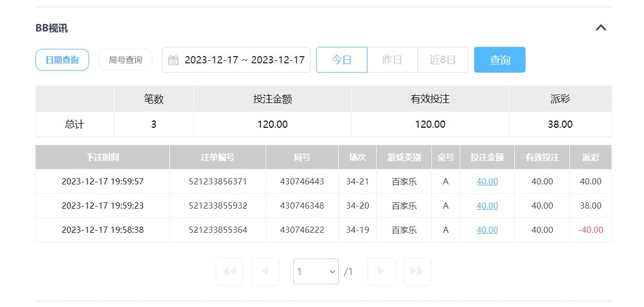644x307 pixels.
Task: Click session 34-20 cell
Action: click(x=357, y=206)
